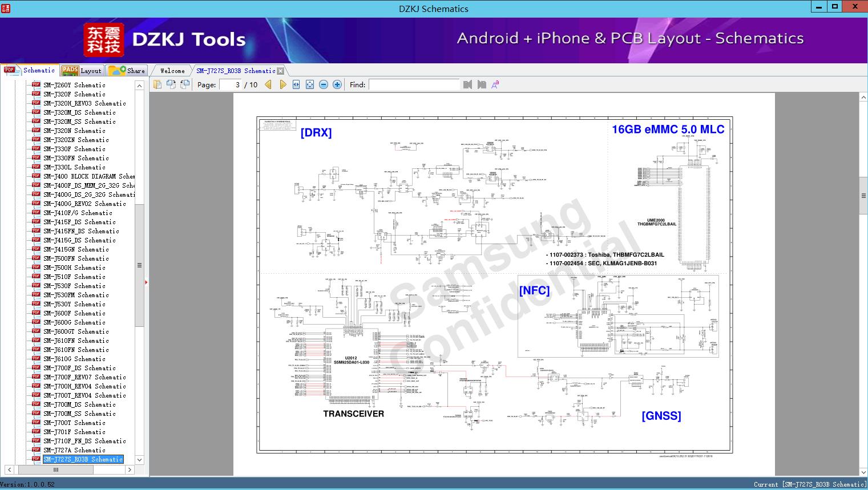Zoom in on the schematic
Viewport: 868px width, 490px height.
point(337,84)
